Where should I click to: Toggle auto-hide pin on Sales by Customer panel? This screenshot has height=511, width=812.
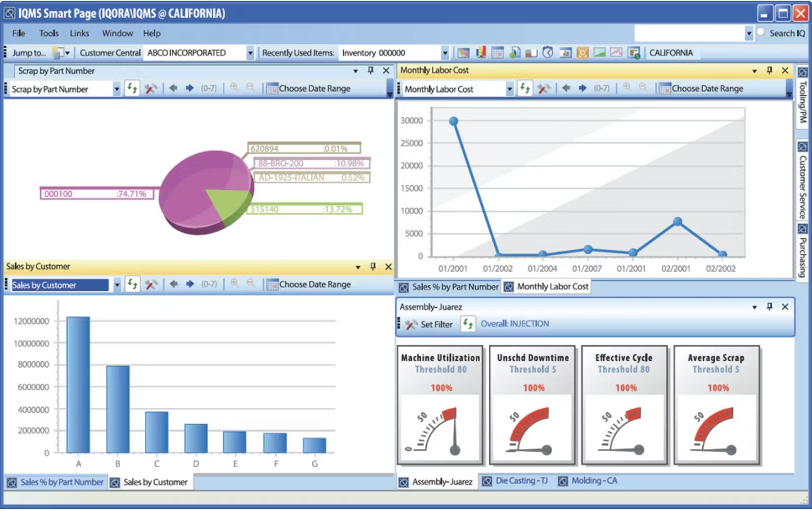click(x=373, y=267)
